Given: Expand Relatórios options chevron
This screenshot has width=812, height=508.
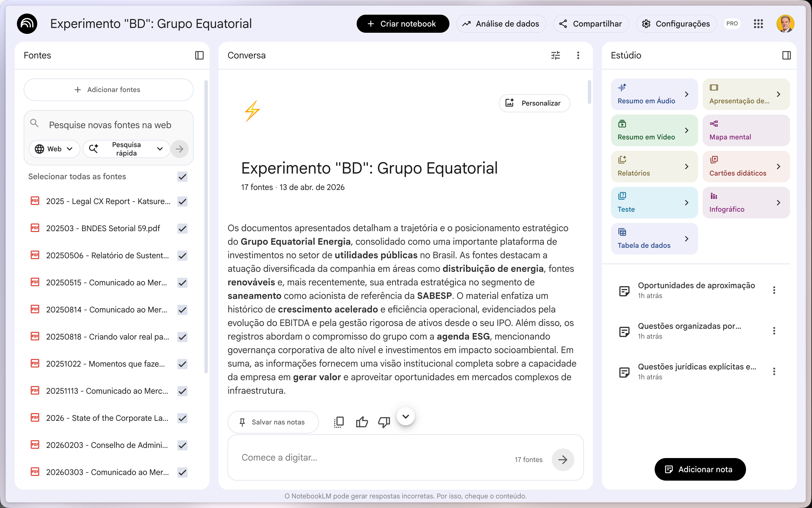Looking at the screenshot, I should [687, 167].
